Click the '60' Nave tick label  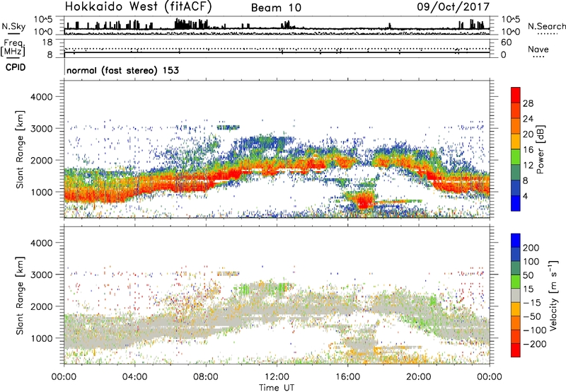[506, 42]
